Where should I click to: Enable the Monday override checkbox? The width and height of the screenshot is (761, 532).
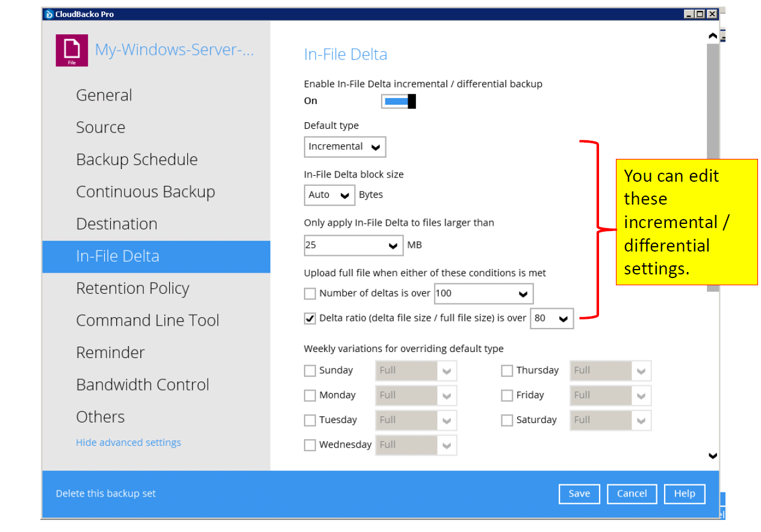pos(310,395)
